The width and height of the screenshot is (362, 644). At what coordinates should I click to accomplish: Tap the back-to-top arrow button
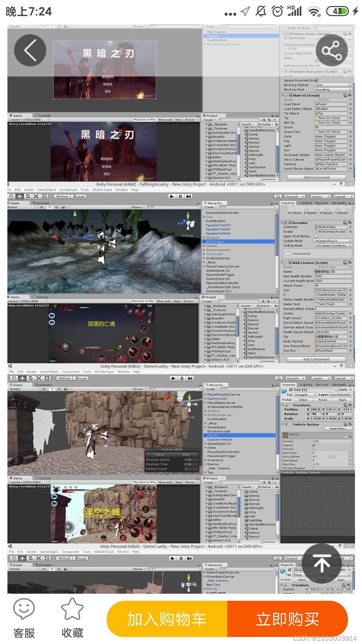click(x=322, y=564)
